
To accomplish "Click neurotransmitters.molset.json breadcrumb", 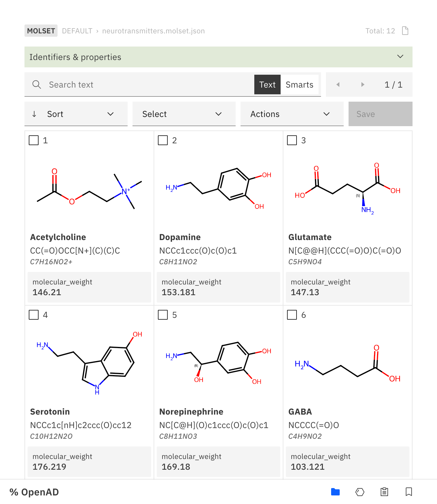I will (x=153, y=31).
